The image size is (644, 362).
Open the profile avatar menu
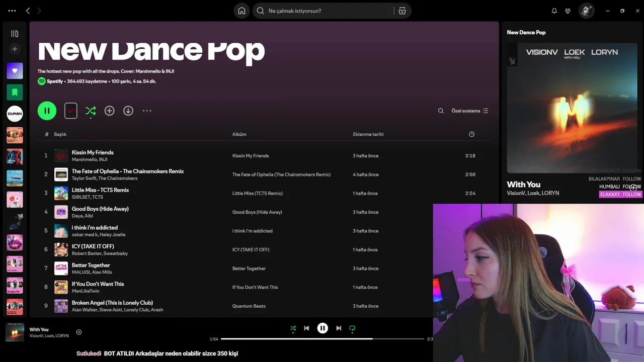click(586, 11)
